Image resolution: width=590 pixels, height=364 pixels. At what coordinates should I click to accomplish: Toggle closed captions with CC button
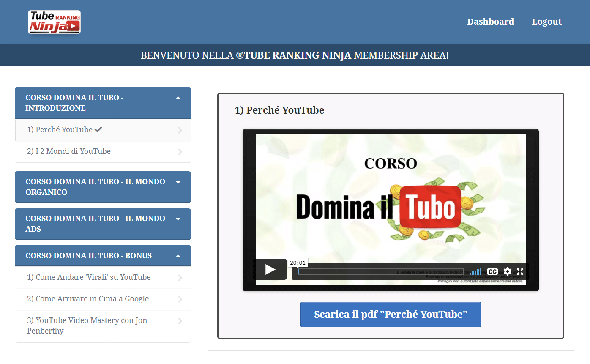click(492, 272)
